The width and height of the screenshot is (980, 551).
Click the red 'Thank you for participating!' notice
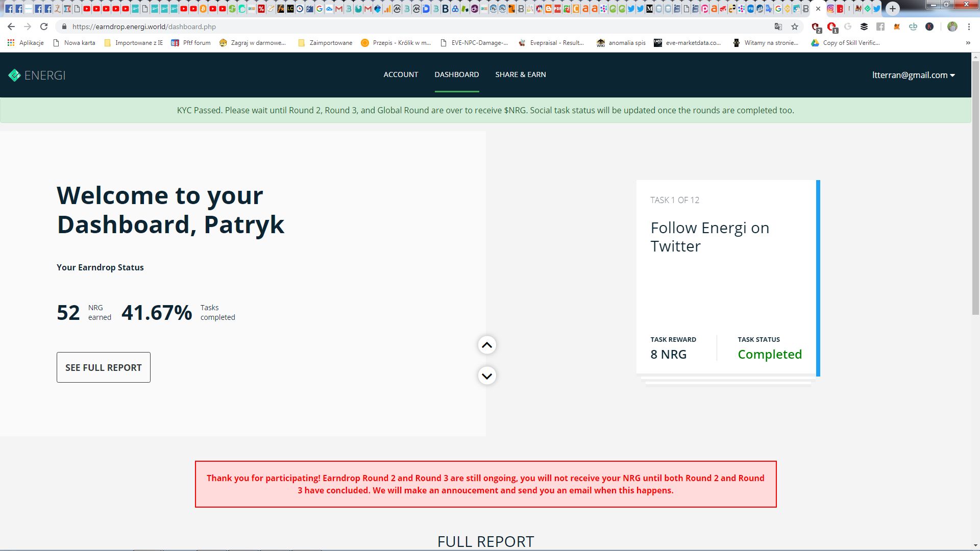(x=486, y=484)
